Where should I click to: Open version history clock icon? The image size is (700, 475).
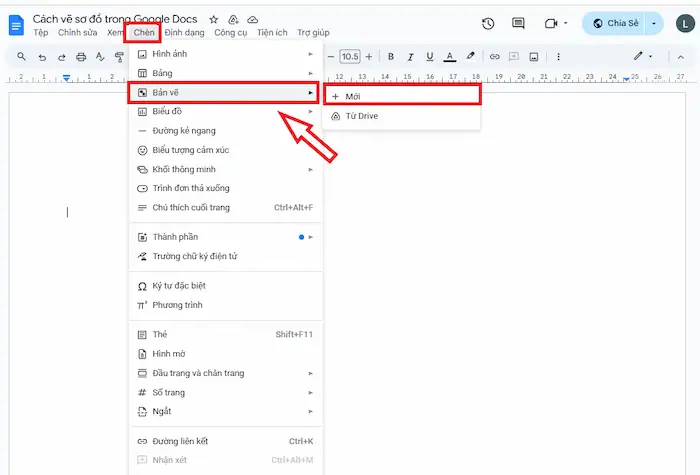tap(488, 23)
